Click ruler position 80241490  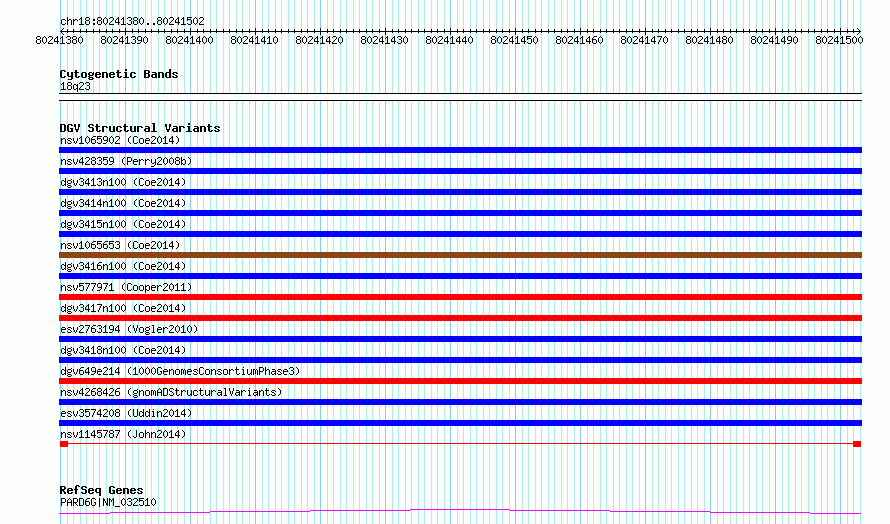tap(774, 40)
